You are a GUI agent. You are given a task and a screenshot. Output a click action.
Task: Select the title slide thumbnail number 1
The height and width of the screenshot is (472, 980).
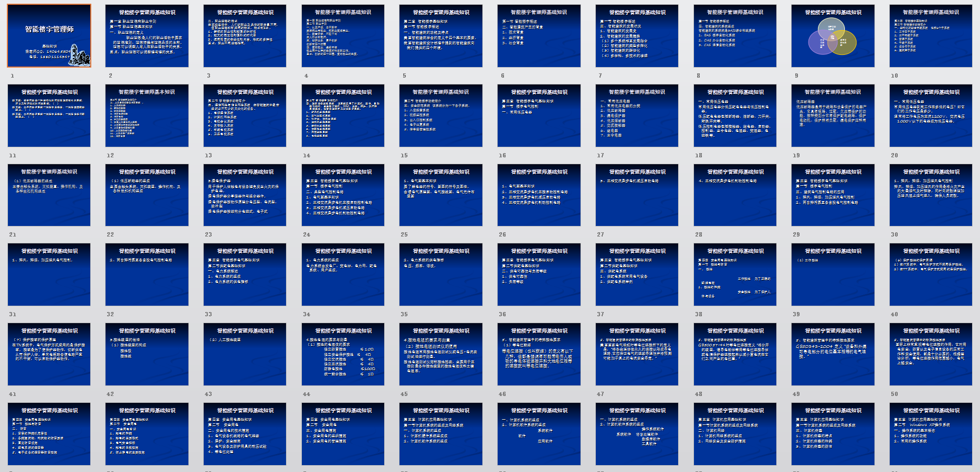coord(49,35)
